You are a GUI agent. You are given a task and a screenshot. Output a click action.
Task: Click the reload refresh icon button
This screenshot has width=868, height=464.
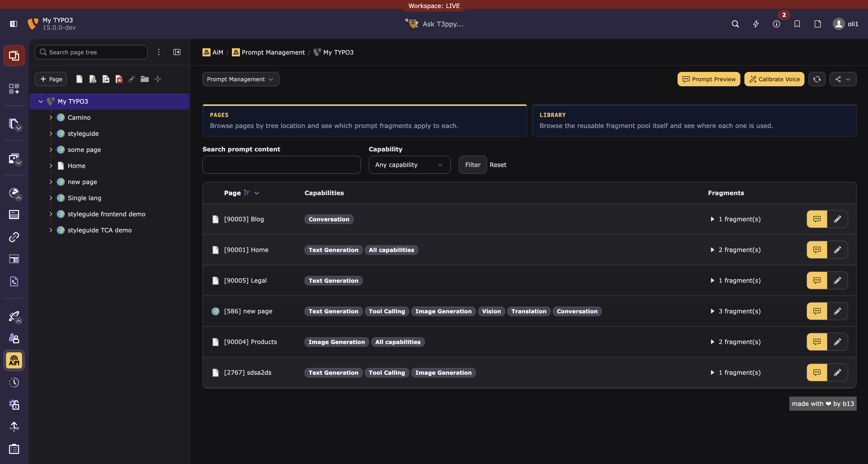click(817, 79)
